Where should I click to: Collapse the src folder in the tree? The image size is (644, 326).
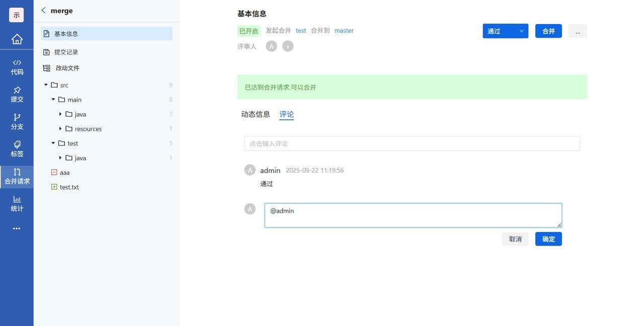(46, 85)
